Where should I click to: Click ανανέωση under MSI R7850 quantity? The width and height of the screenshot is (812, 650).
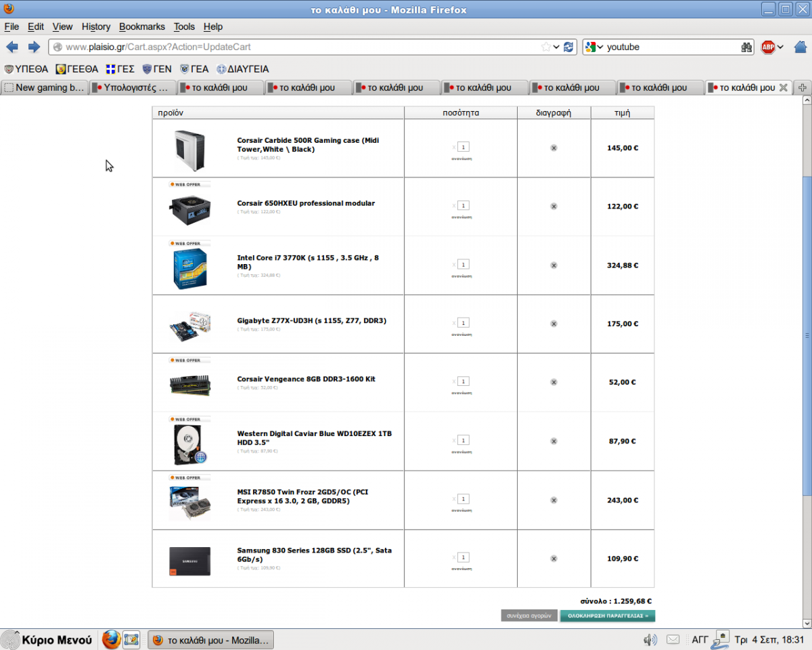[461, 510]
